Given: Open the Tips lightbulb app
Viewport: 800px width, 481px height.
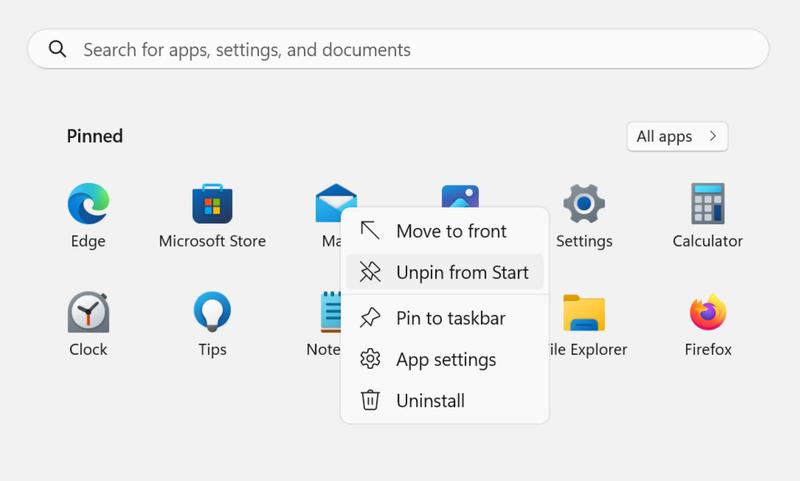Looking at the screenshot, I should click(x=212, y=313).
